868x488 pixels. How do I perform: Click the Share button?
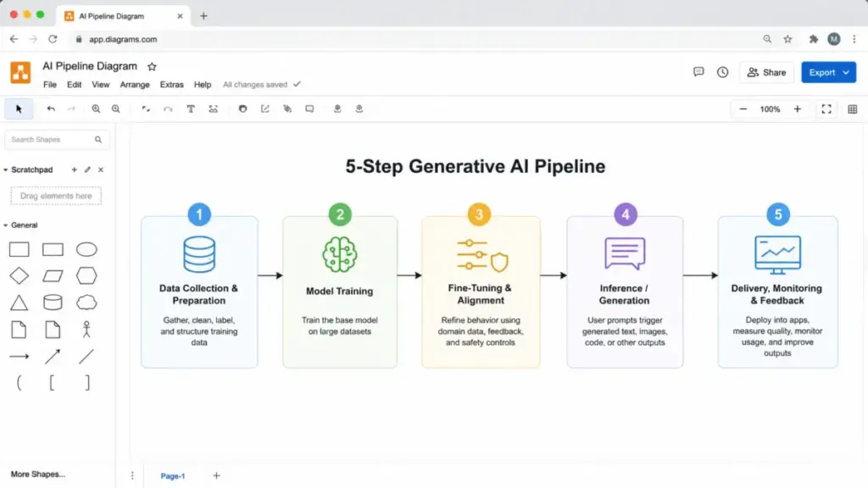pos(766,73)
